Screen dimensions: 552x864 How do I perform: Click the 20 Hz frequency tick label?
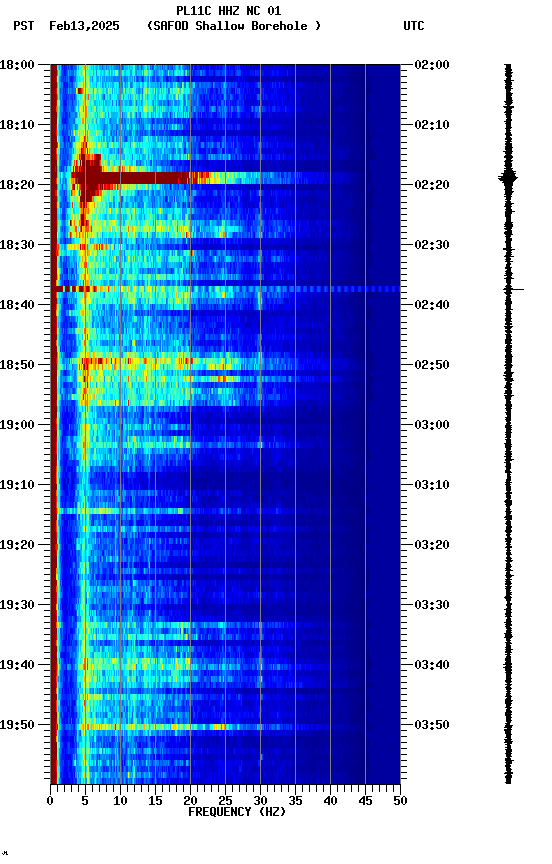pyautogui.click(x=190, y=801)
